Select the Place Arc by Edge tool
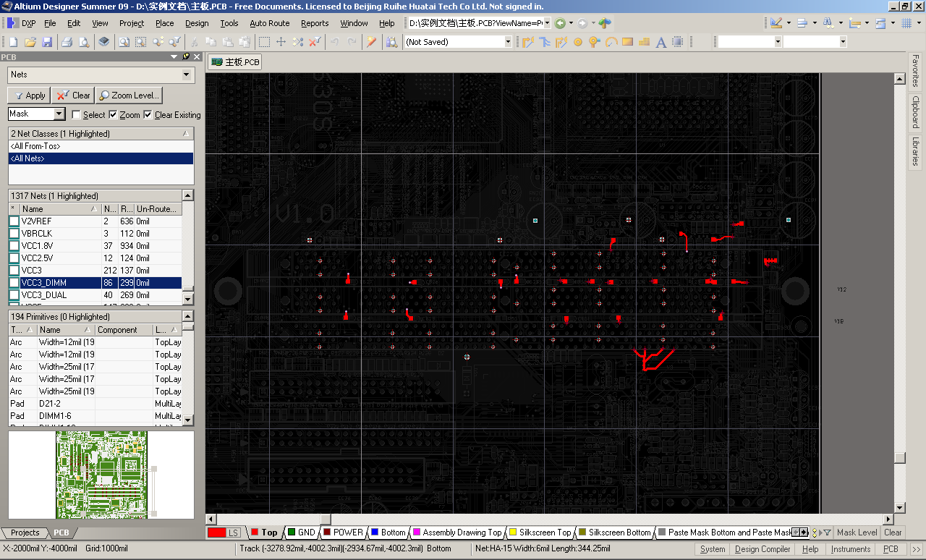Image resolution: width=926 pixels, height=560 pixels. (x=611, y=42)
